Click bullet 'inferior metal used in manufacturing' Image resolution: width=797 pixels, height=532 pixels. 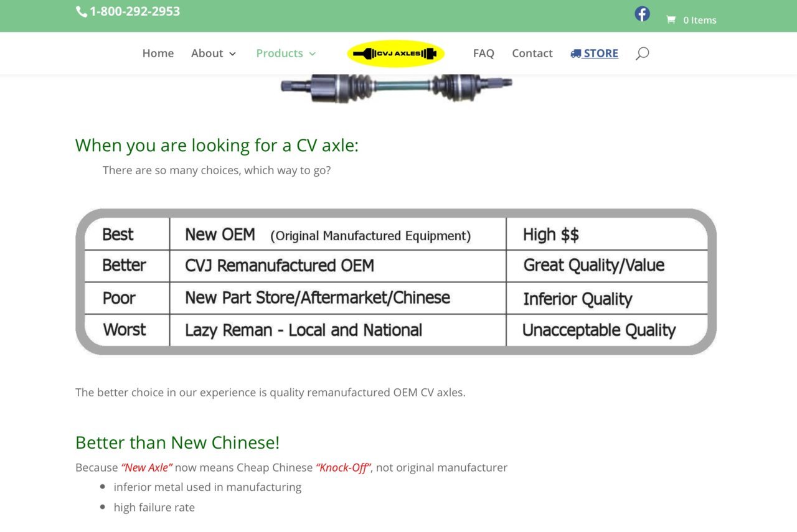[207, 487]
